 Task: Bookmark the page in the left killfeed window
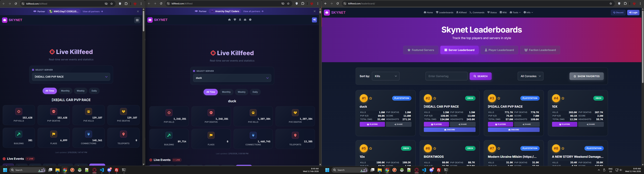[112, 4]
